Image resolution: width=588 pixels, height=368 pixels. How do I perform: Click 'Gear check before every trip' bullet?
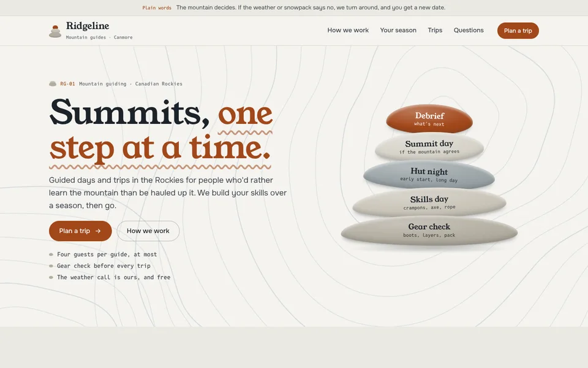click(104, 266)
